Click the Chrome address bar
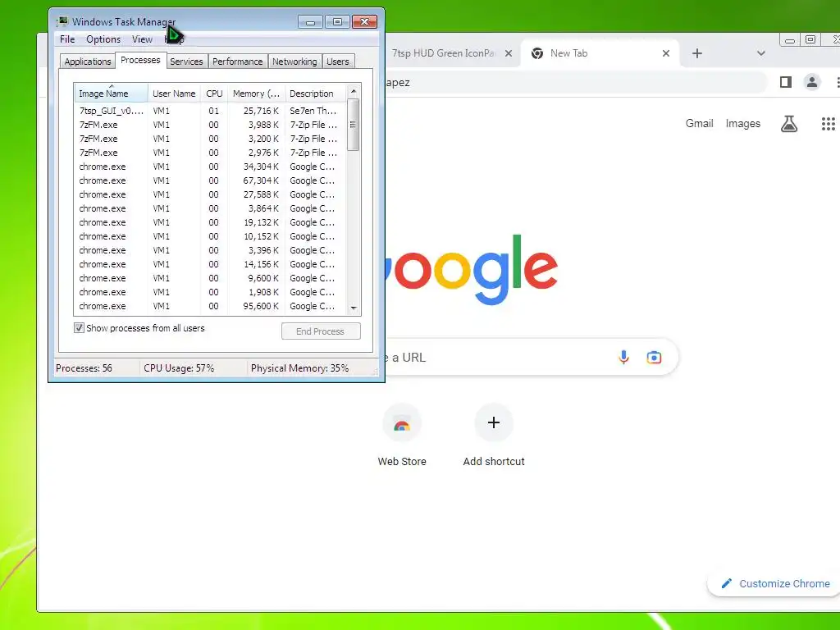Screen dimensions: 840x630 (x=576, y=83)
